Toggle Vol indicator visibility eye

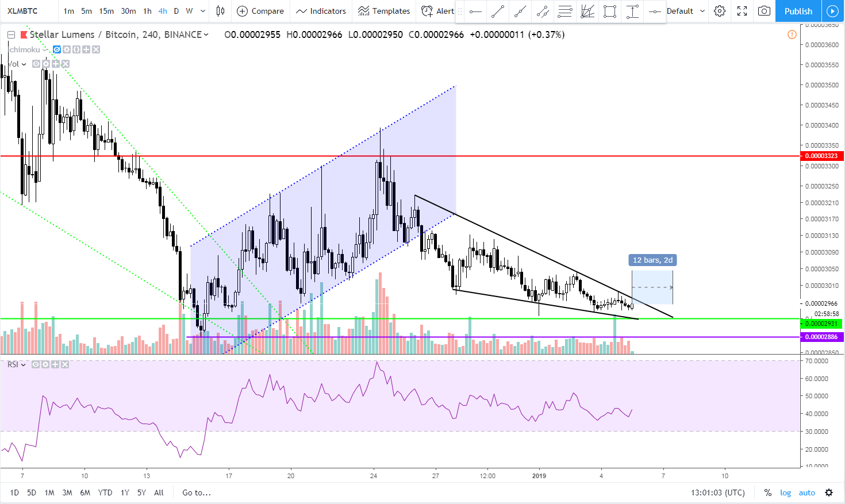click(x=36, y=64)
